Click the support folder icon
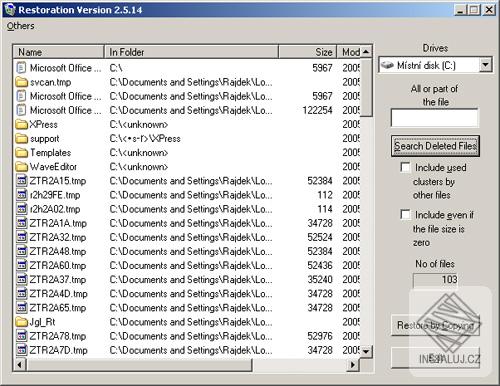 click(21, 138)
